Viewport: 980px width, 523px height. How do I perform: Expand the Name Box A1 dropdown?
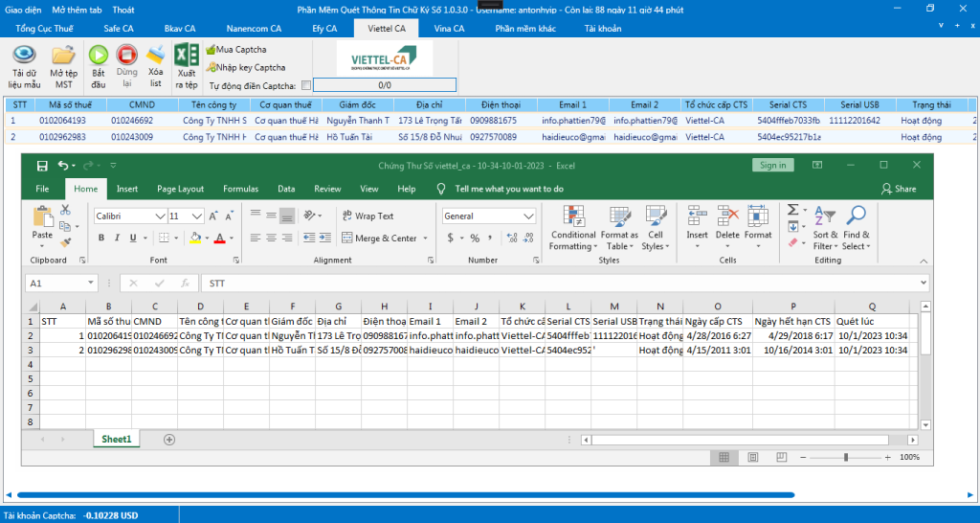(92, 284)
